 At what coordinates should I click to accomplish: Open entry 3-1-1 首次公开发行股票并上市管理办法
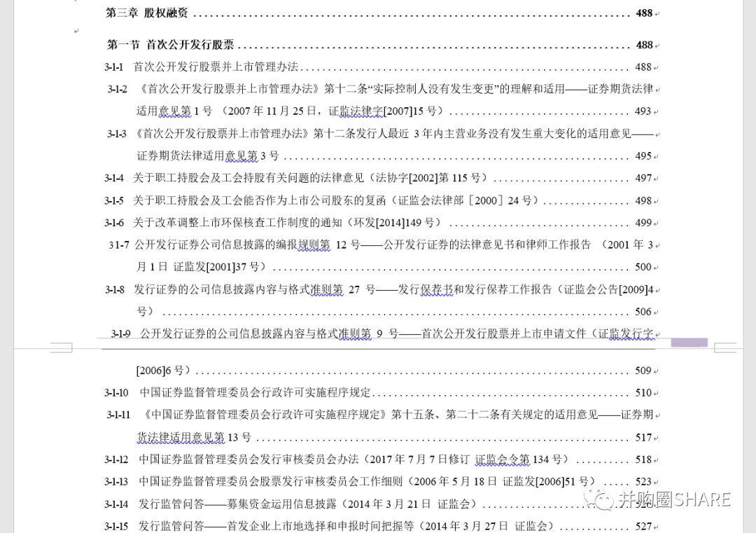pos(210,68)
